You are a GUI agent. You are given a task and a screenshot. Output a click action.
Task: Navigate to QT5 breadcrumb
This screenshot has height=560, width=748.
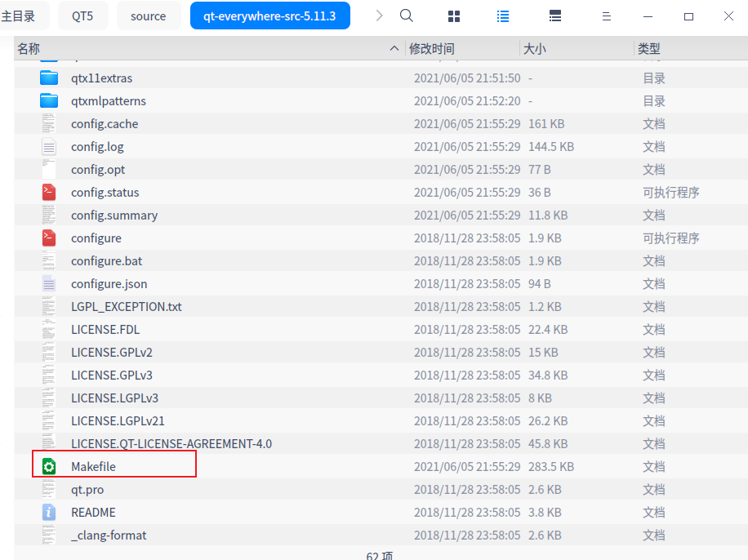pos(82,15)
